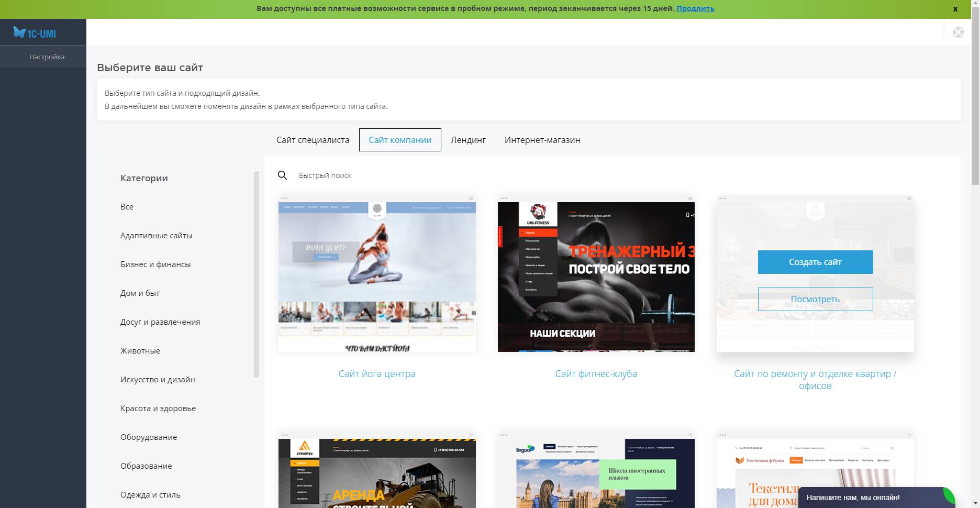Click the 1C-UMI logo

pyautogui.click(x=35, y=32)
